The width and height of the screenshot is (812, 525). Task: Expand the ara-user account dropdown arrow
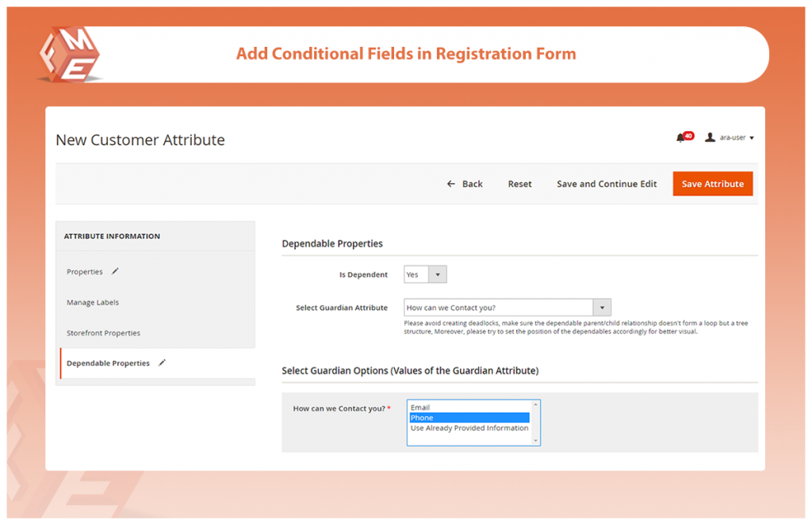tap(752, 138)
